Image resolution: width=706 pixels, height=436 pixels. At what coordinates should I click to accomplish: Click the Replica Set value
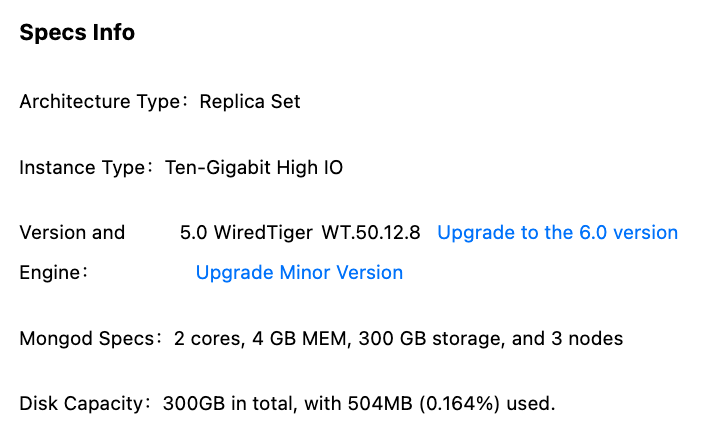[x=250, y=101]
